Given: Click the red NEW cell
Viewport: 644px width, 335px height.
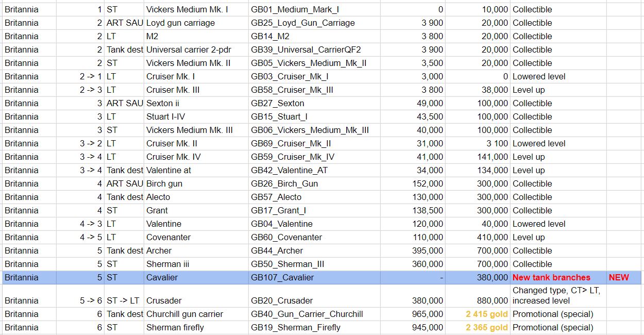Looking at the screenshot, I should [x=625, y=277].
